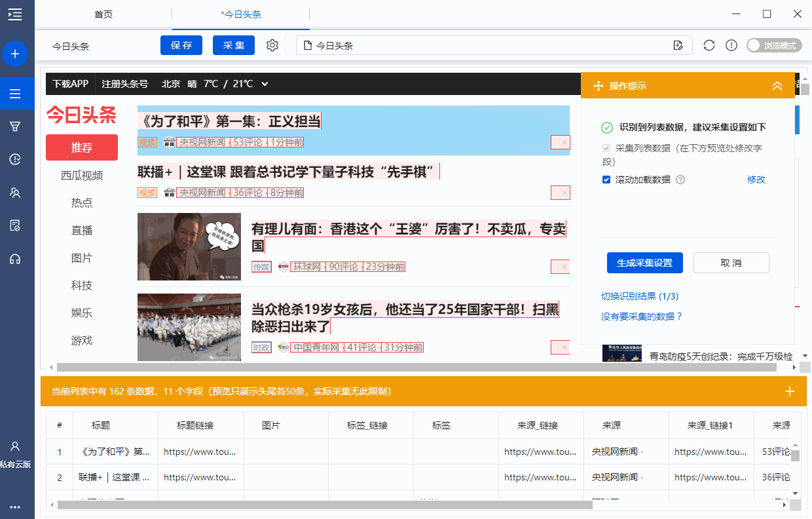This screenshot has height=519, width=812.
Task: Click 环球网 source under 有理儿有面 article
Action: point(307,267)
